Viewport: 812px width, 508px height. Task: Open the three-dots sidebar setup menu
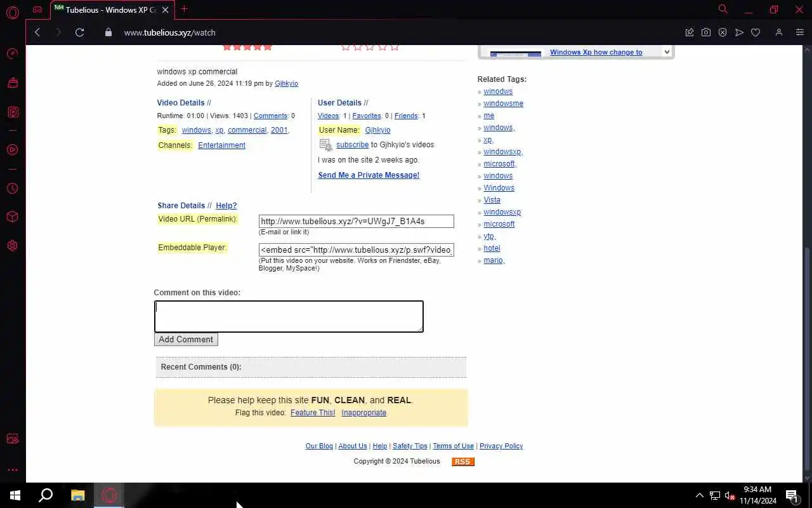pyautogui.click(x=12, y=470)
